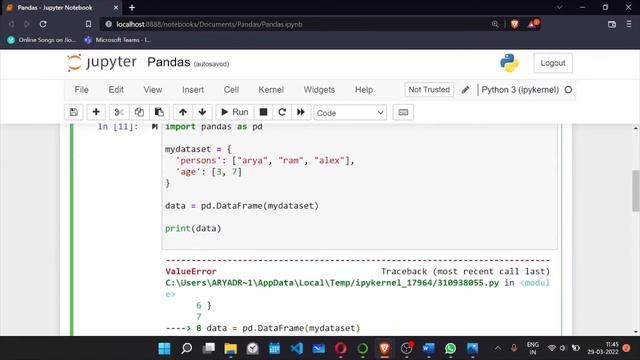Open Windows taskbar search
Viewport: 640px width, 360px height.
click(187, 348)
